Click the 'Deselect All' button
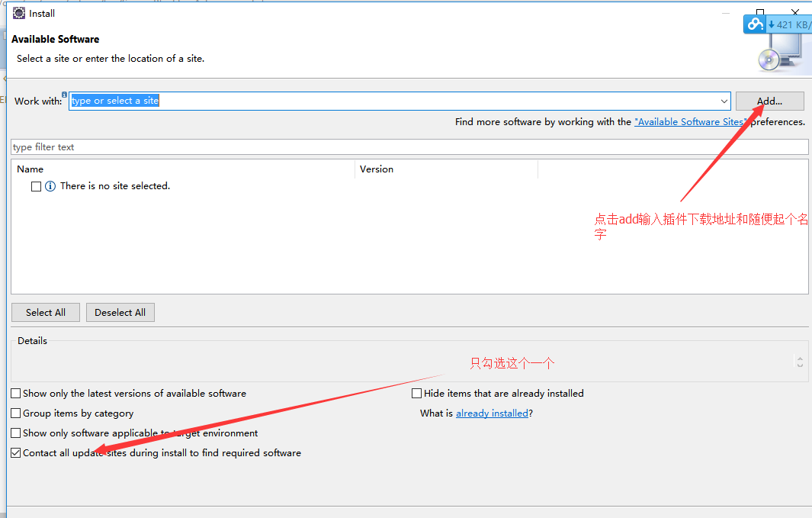This screenshot has height=518, width=812. 120,312
